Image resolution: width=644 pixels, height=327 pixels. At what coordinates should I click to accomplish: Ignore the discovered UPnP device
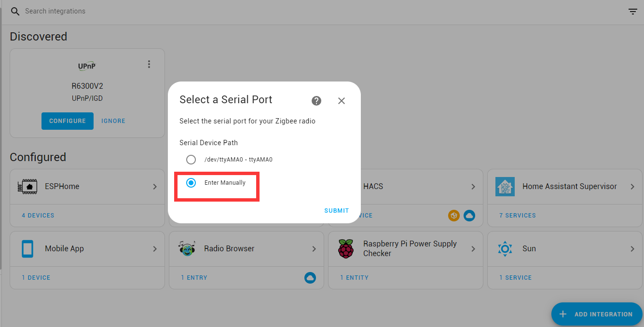pos(113,121)
